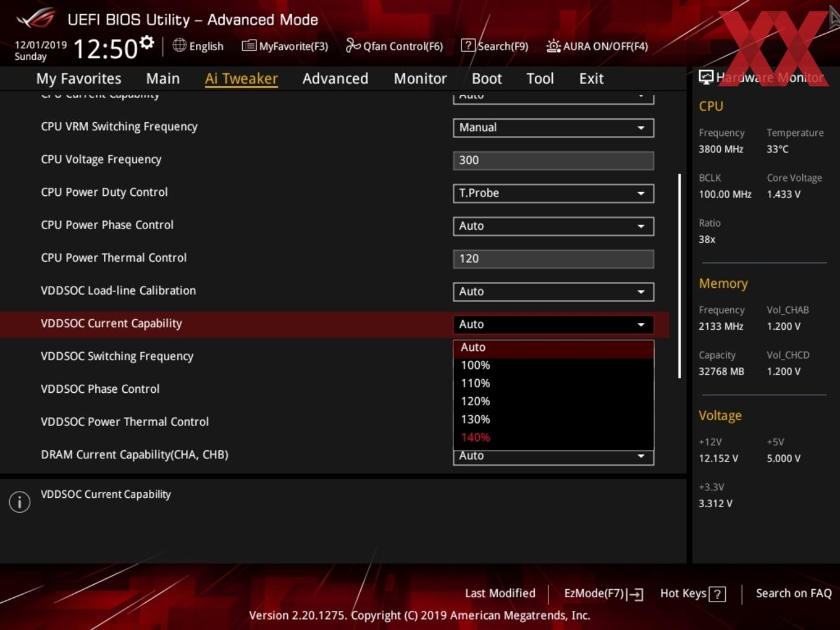Viewport: 840px width, 630px height.
Task: Switch to EzMode(F7)
Action: pyautogui.click(x=603, y=594)
